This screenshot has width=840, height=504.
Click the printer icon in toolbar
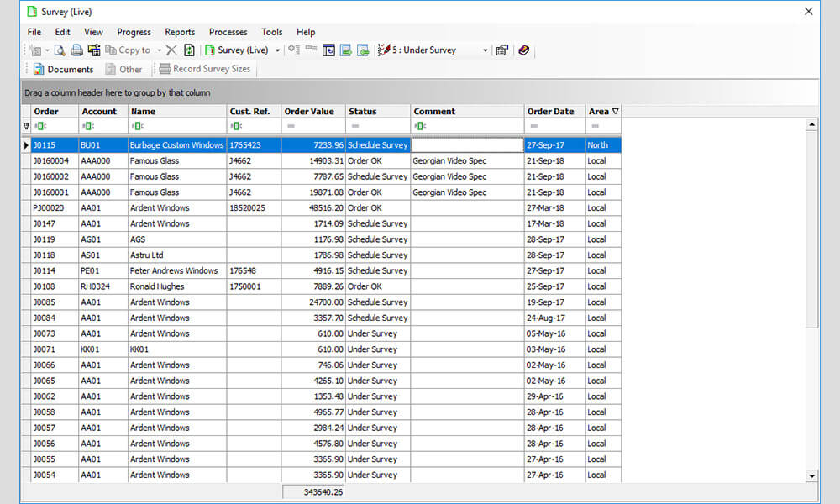[76, 50]
